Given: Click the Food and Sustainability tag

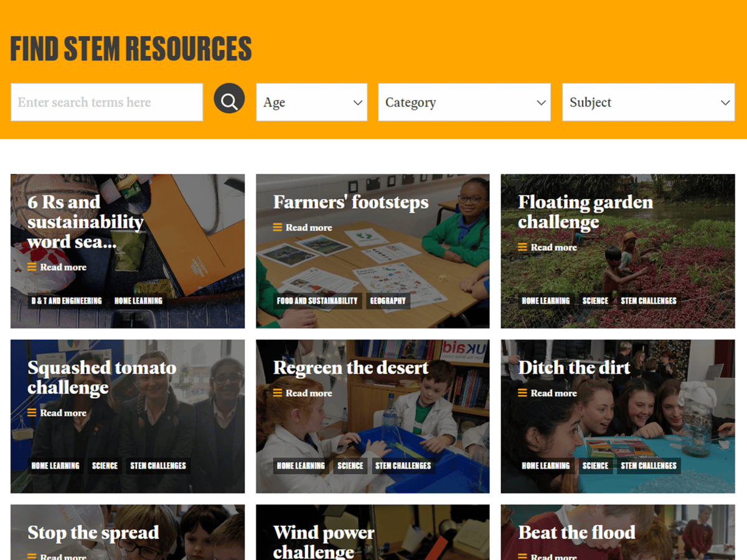Looking at the screenshot, I should pos(317,301).
